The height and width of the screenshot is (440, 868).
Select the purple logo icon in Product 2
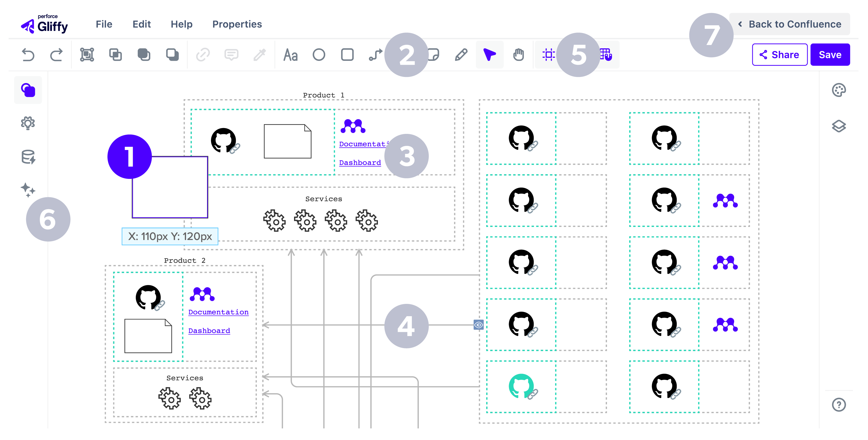pyautogui.click(x=202, y=294)
